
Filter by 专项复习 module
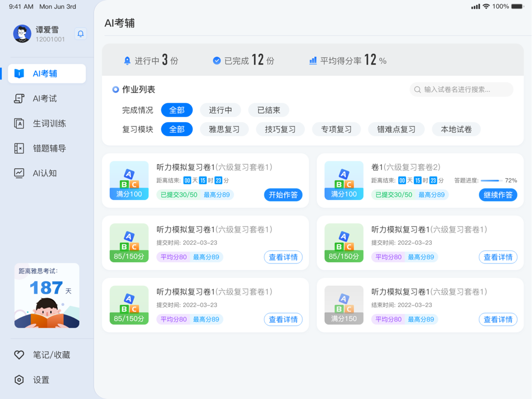[x=336, y=129]
